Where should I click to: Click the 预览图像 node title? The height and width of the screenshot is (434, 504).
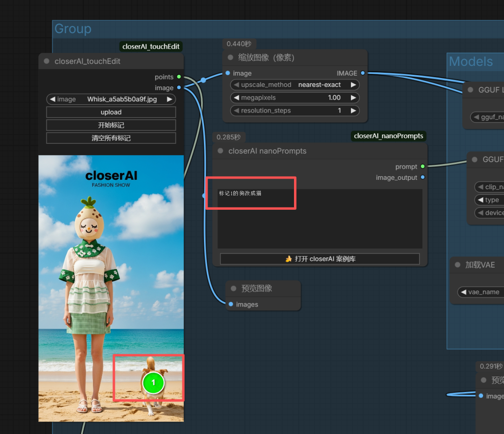(x=257, y=288)
